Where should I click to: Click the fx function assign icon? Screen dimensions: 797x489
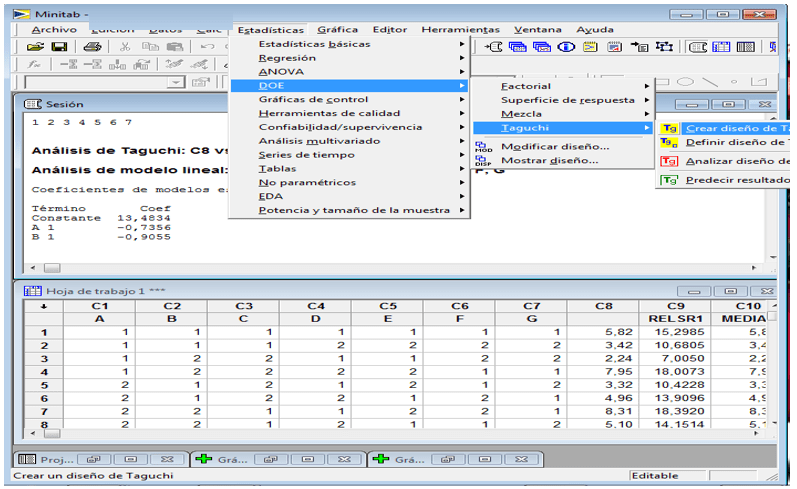[x=34, y=64]
